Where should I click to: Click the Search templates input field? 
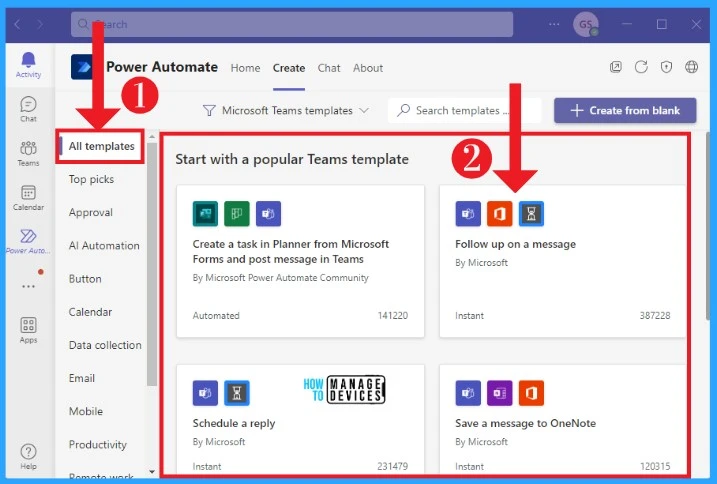coord(470,110)
